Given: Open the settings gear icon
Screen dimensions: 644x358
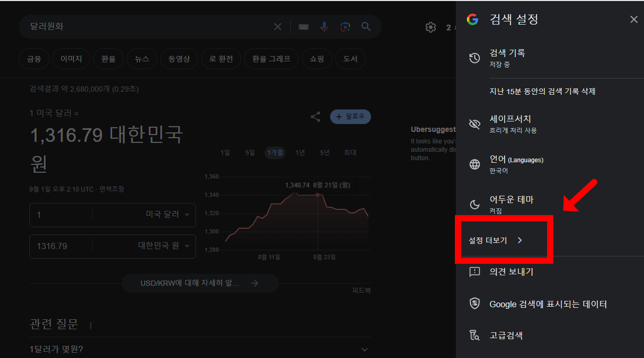Looking at the screenshot, I should click(431, 27).
